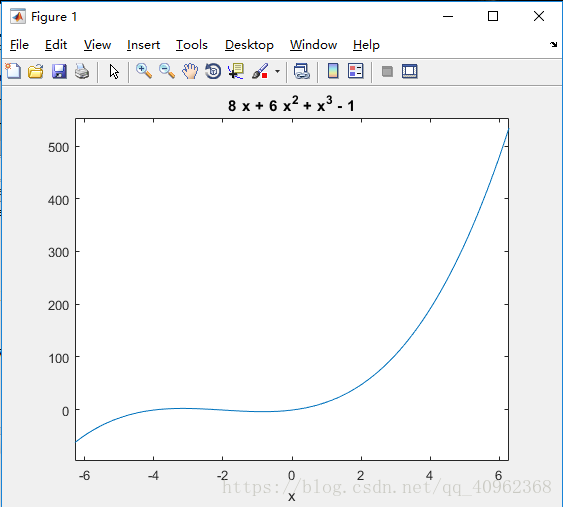Select the Edit Plot arrow tool

114,71
